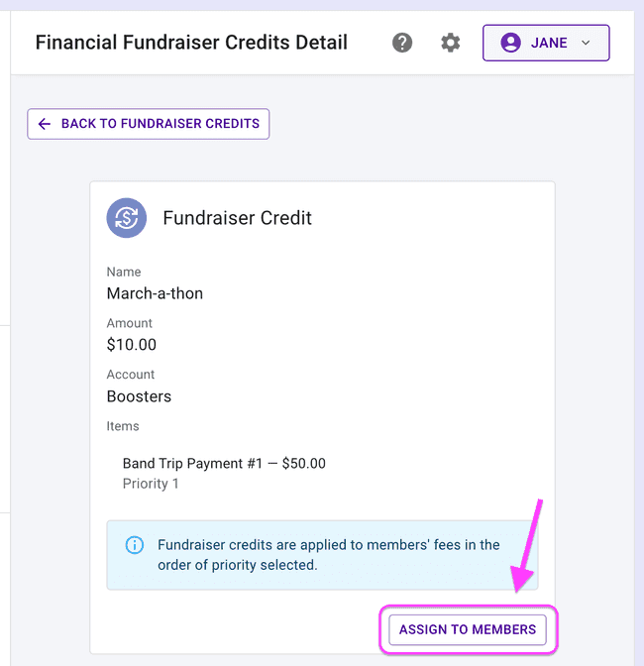644x666 pixels.
Task: Click the user avatar icon beside JANE
Action: point(510,43)
